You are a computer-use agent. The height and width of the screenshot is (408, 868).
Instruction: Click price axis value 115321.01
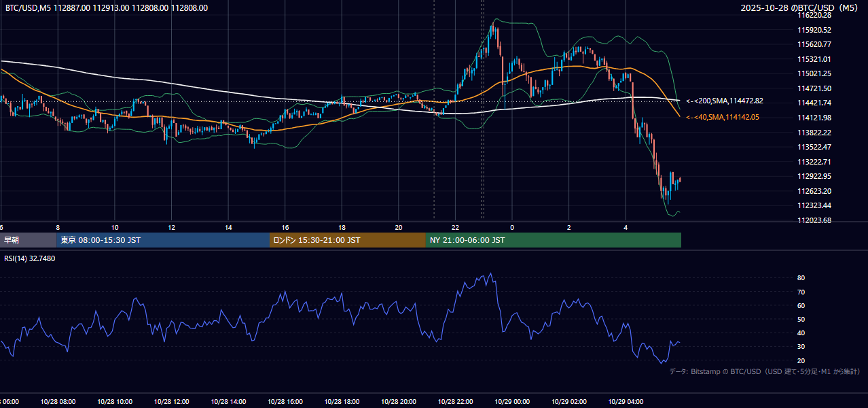click(814, 59)
